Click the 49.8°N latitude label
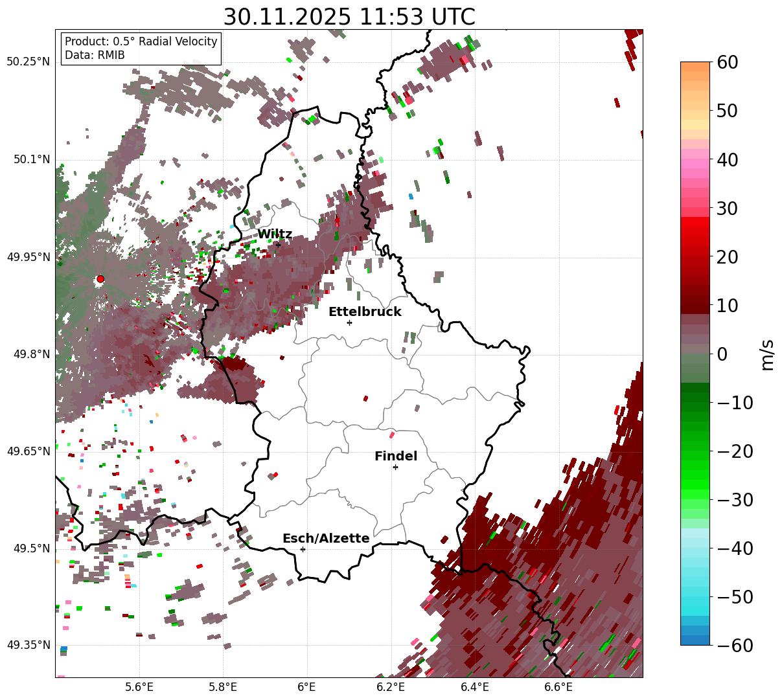 [x=31, y=354]
